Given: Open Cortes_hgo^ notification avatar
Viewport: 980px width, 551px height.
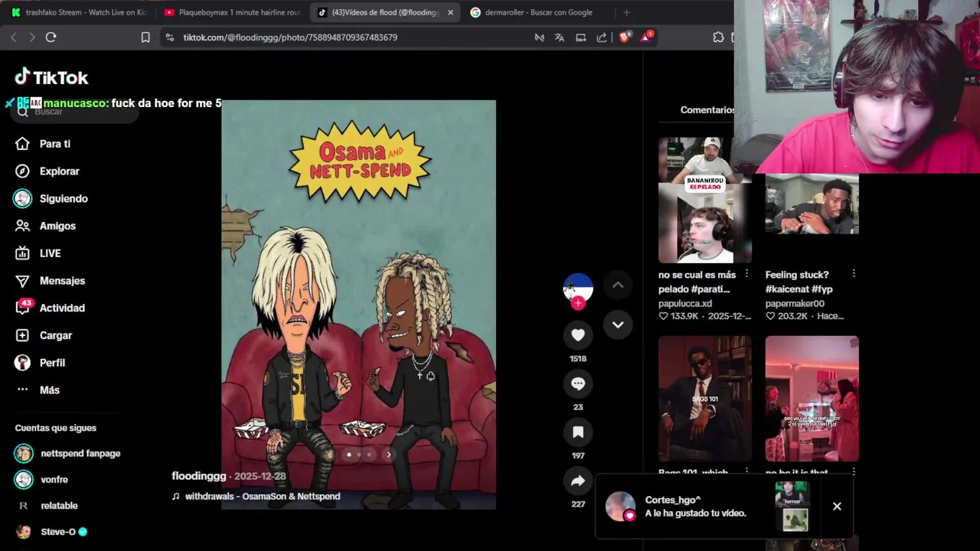Looking at the screenshot, I should [x=620, y=506].
